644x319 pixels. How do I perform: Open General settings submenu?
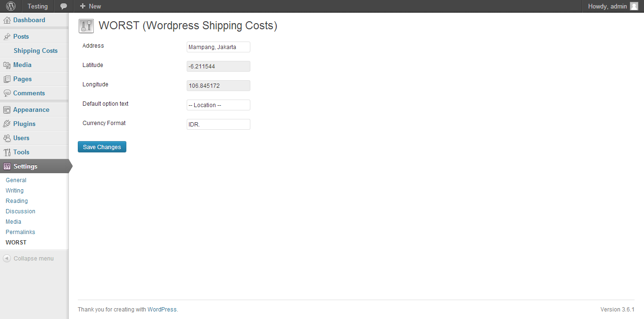[x=16, y=180]
